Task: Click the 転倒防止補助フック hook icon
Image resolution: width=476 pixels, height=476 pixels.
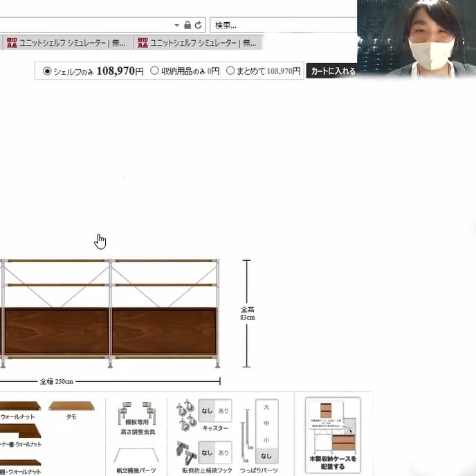Action: tap(185, 452)
